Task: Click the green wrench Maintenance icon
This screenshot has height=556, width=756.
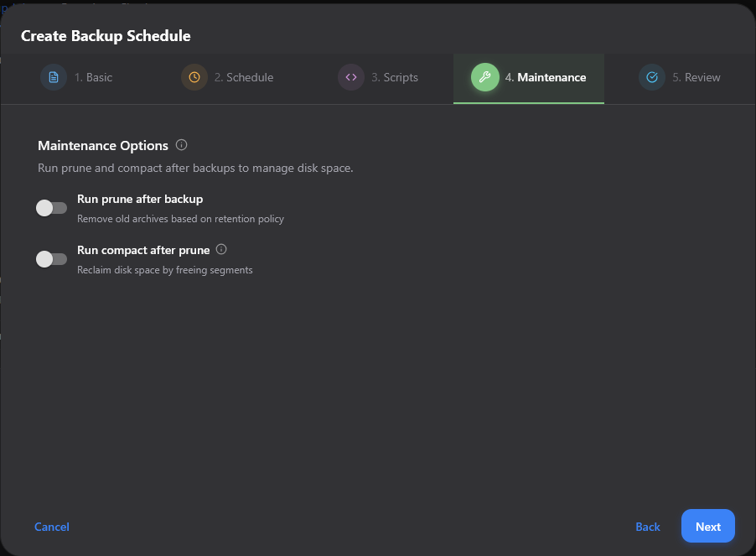Action: (484, 77)
